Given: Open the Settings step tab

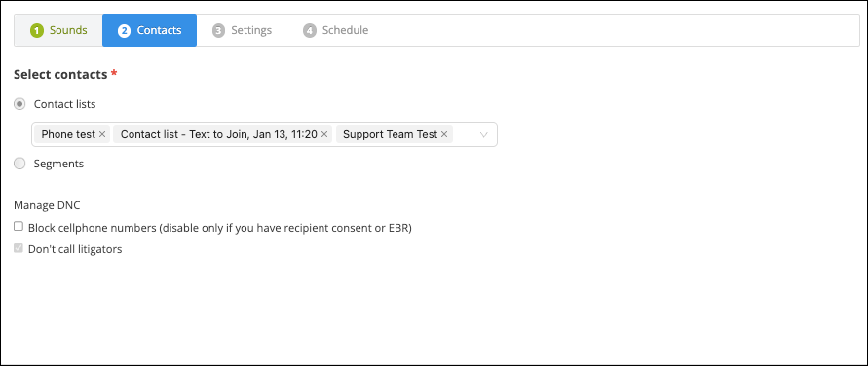Looking at the screenshot, I should tap(242, 30).
